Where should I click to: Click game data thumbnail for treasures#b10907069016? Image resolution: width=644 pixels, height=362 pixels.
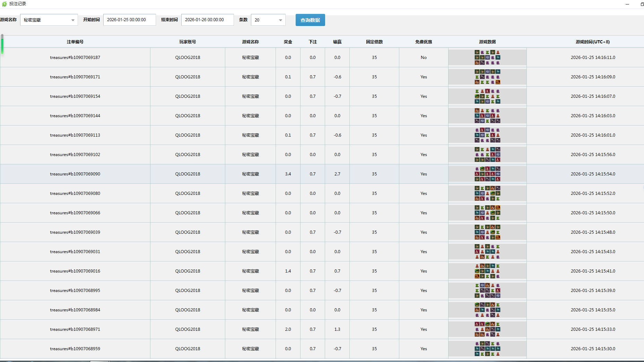tap(487, 271)
